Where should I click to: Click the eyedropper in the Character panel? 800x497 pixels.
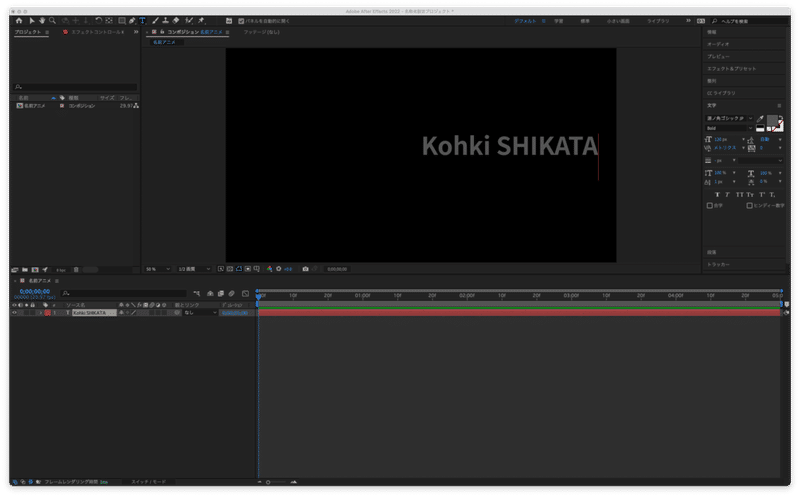(760, 119)
